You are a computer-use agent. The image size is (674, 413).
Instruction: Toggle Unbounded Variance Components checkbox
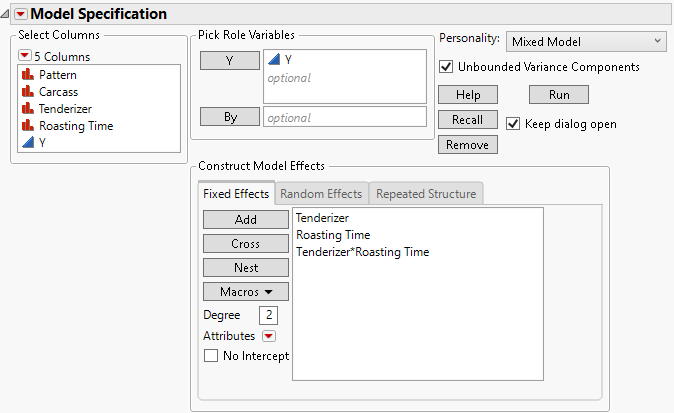(446, 67)
